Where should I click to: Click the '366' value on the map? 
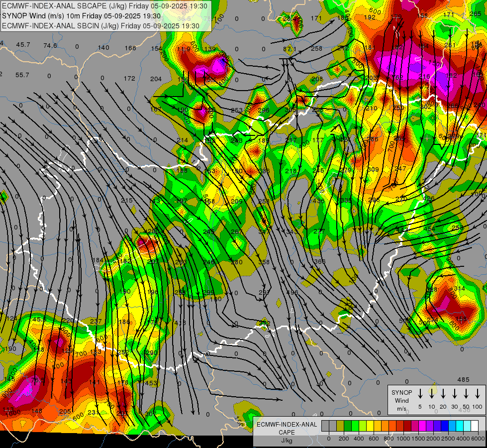click(x=319, y=261)
